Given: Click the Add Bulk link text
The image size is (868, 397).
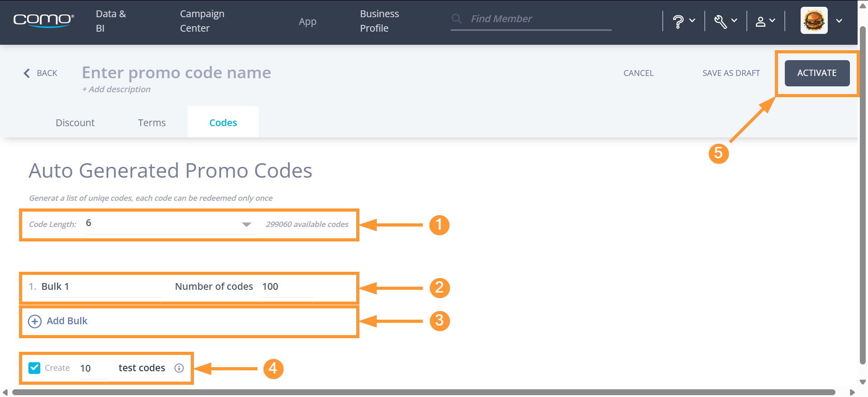Looking at the screenshot, I should tap(67, 321).
